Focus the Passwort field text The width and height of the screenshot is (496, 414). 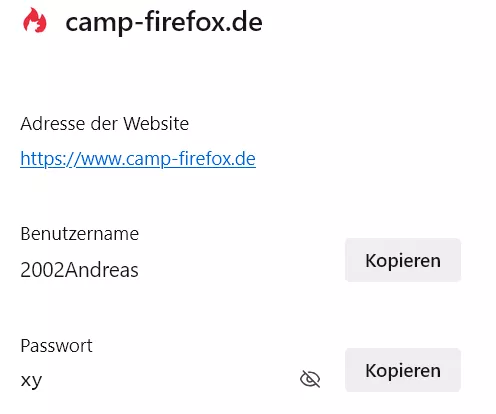pos(31,380)
